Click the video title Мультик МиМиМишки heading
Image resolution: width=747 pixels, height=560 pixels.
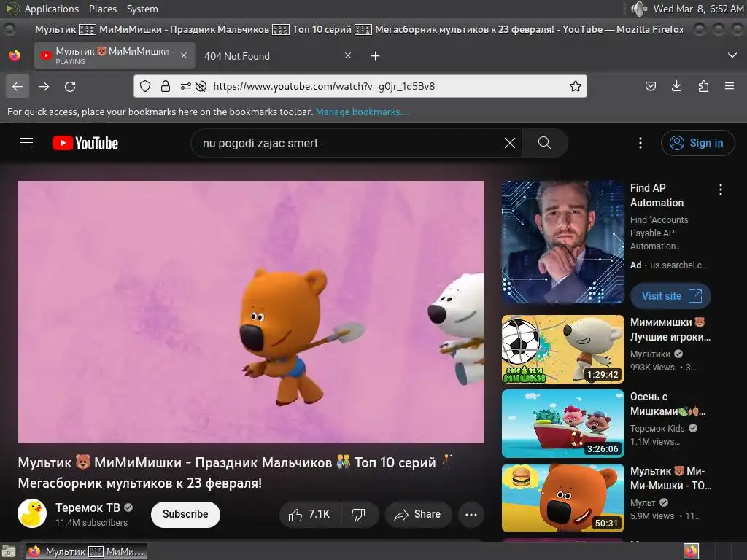(x=235, y=472)
